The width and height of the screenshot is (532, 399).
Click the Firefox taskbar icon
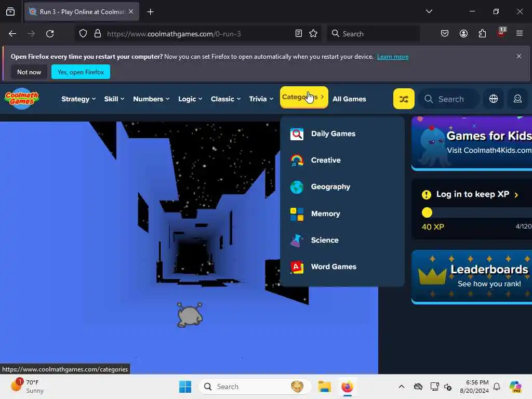pyautogui.click(x=347, y=387)
